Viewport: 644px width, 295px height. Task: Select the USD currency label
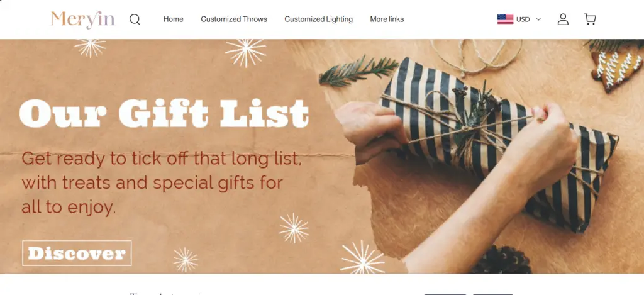523,19
